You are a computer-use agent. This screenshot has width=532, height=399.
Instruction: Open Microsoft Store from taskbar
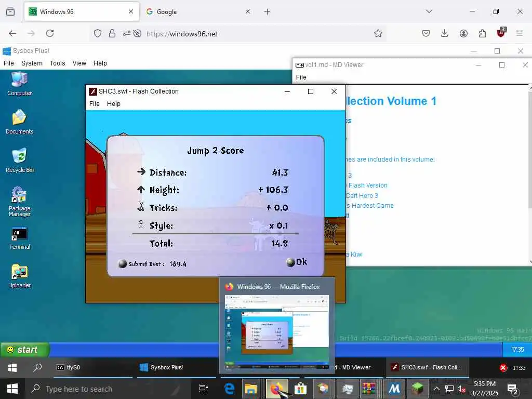(300, 389)
